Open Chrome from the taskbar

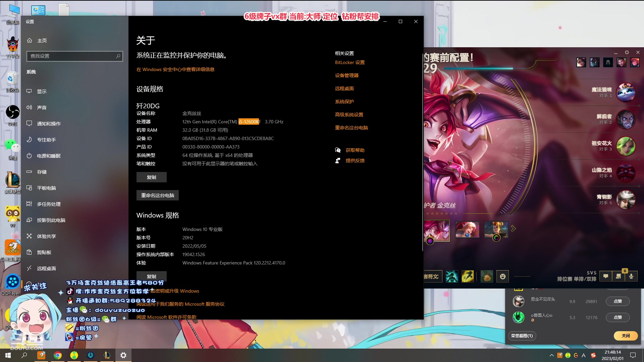(x=58, y=355)
